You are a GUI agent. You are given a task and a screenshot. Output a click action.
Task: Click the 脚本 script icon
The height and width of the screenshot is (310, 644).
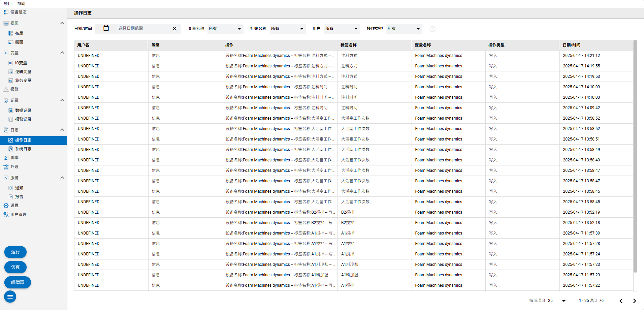6,158
